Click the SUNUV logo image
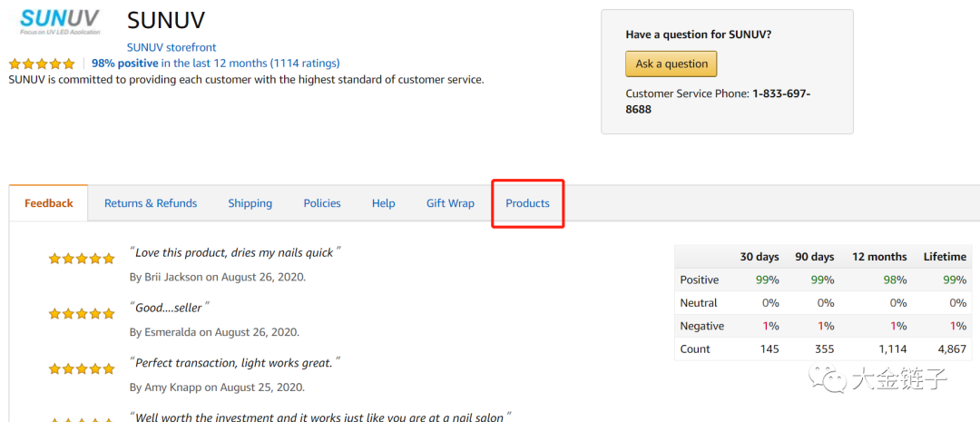Screen dimensions: 980x422 click(x=60, y=21)
